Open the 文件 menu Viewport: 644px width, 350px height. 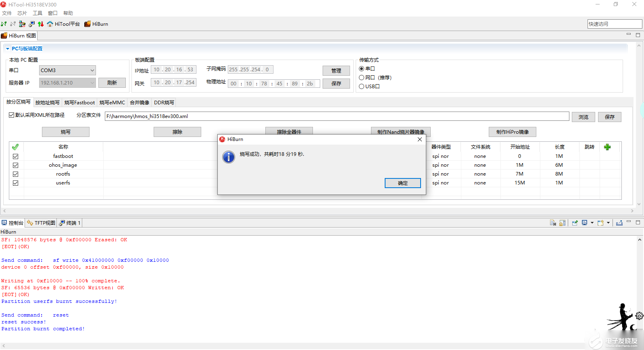pos(7,13)
